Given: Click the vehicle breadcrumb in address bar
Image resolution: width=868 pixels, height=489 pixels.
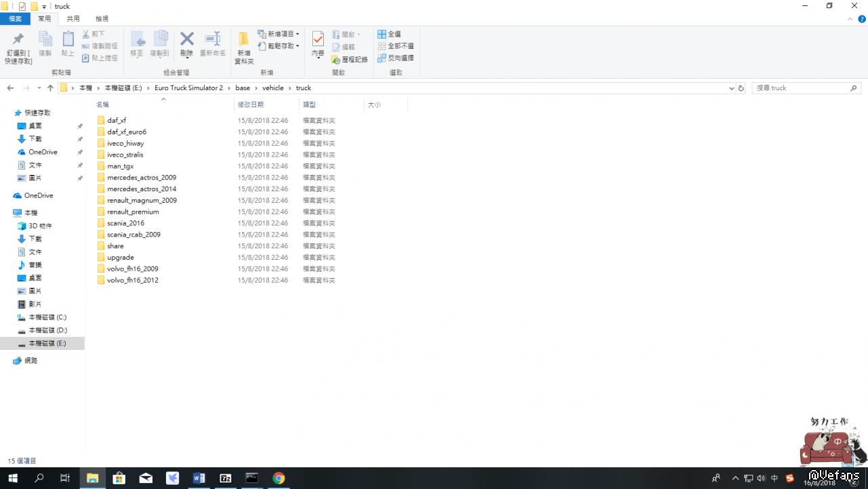Looking at the screenshot, I should tap(273, 88).
